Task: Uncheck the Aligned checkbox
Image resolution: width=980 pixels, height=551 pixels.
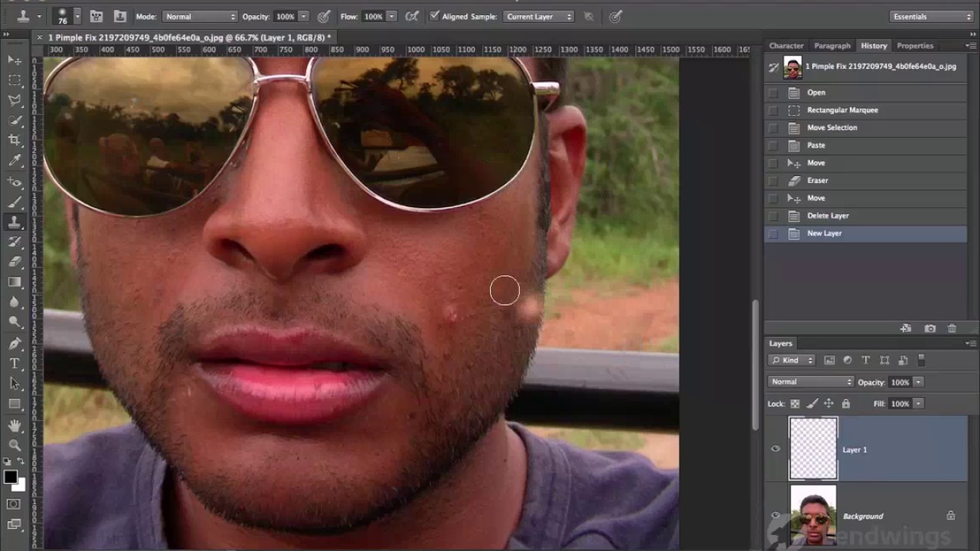Action: (435, 16)
